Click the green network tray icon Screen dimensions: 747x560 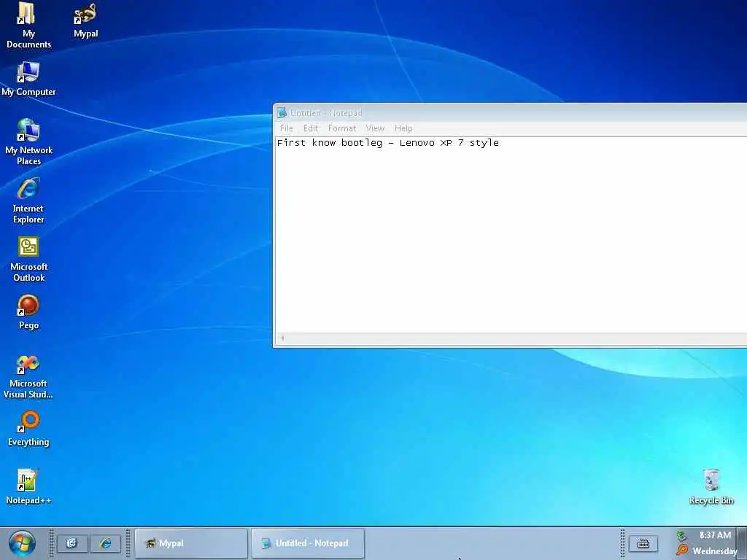click(681, 536)
